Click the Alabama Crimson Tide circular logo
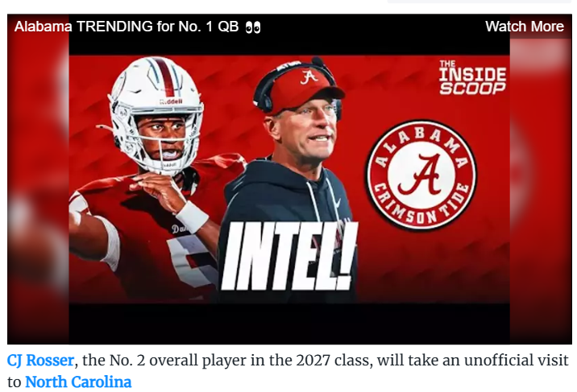 tap(420, 175)
